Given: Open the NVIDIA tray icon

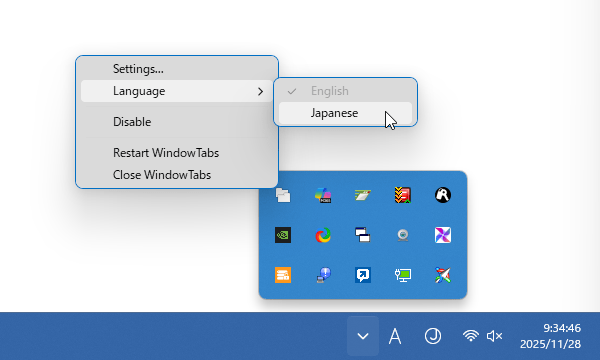Looking at the screenshot, I should point(283,235).
